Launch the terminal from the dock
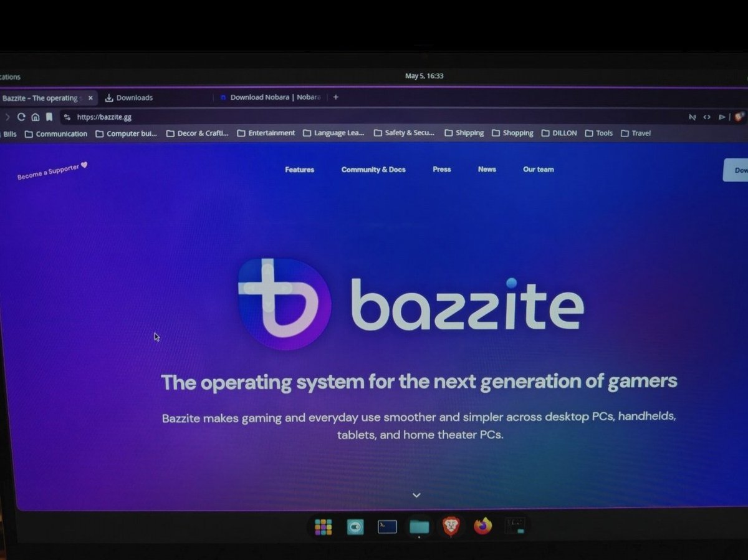The width and height of the screenshot is (748, 560). [387, 527]
